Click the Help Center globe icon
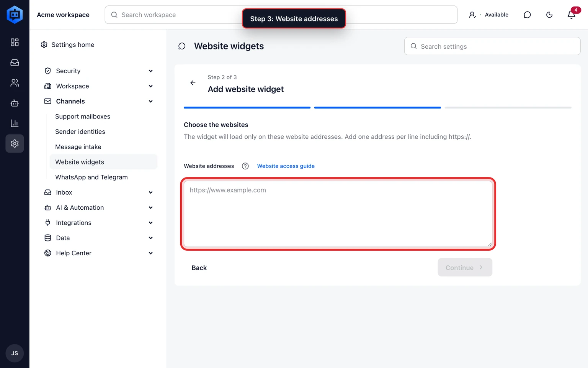Image resolution: width=588 pixels, height=368 pixels. [x=48, y=253]
